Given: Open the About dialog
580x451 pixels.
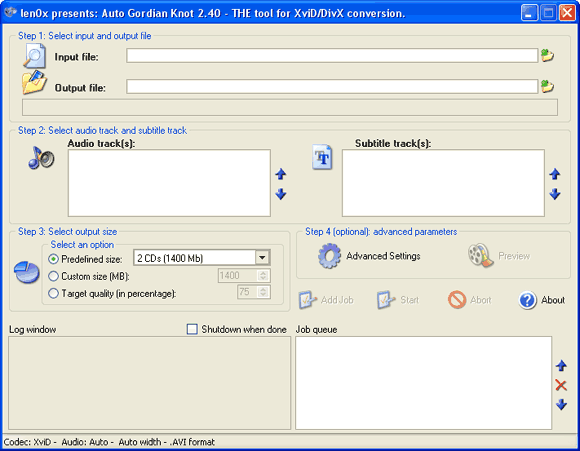Looking at the screenshot, I should point(542,300).
